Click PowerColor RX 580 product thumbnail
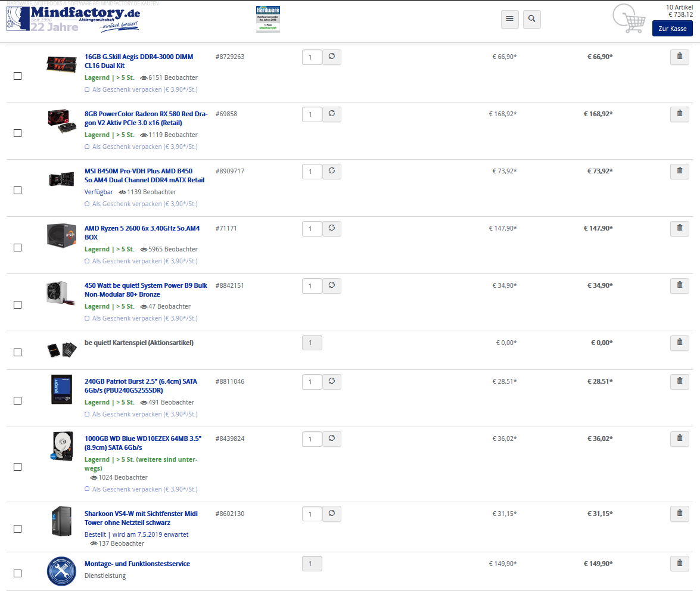This screenshot has width=700, height=594. tap(61, 120)
